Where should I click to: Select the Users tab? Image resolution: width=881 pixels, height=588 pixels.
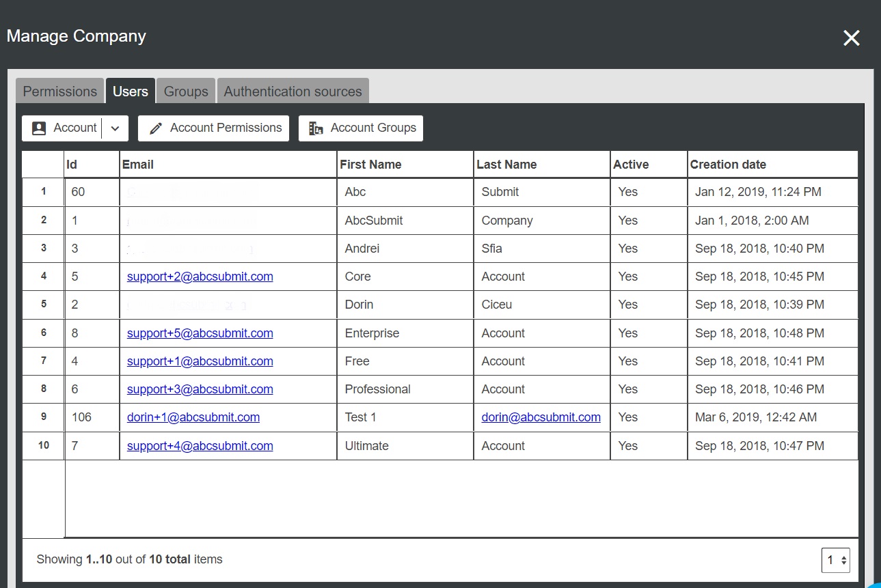pyautogui.click(x=131, y=92)
